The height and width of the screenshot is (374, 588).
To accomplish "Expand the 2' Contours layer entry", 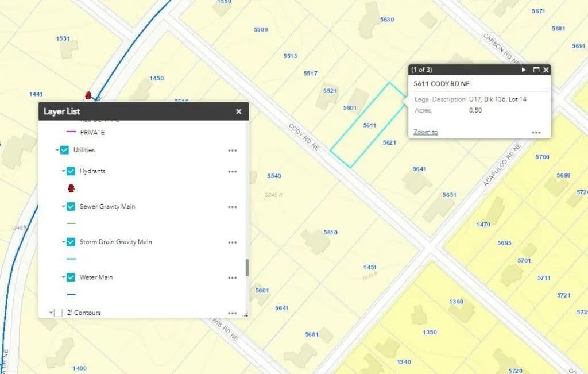I will pos(51,313).
